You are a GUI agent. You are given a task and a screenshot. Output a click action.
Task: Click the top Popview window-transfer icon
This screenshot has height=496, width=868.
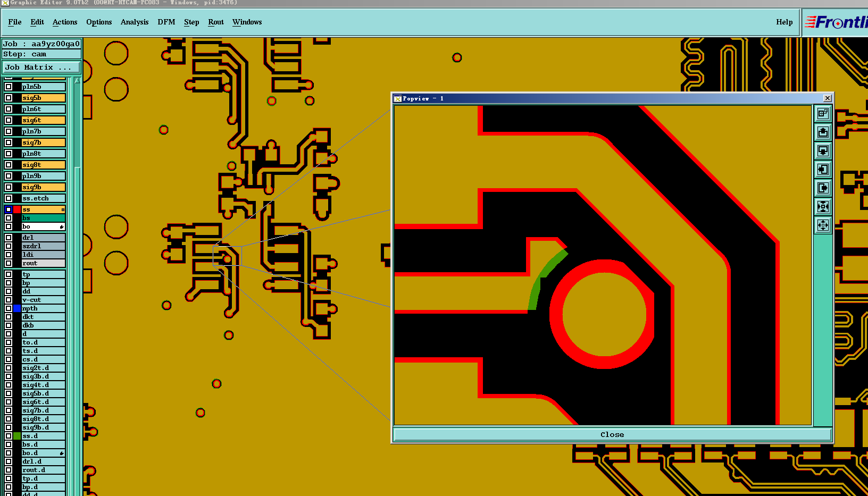coord(823,114)
